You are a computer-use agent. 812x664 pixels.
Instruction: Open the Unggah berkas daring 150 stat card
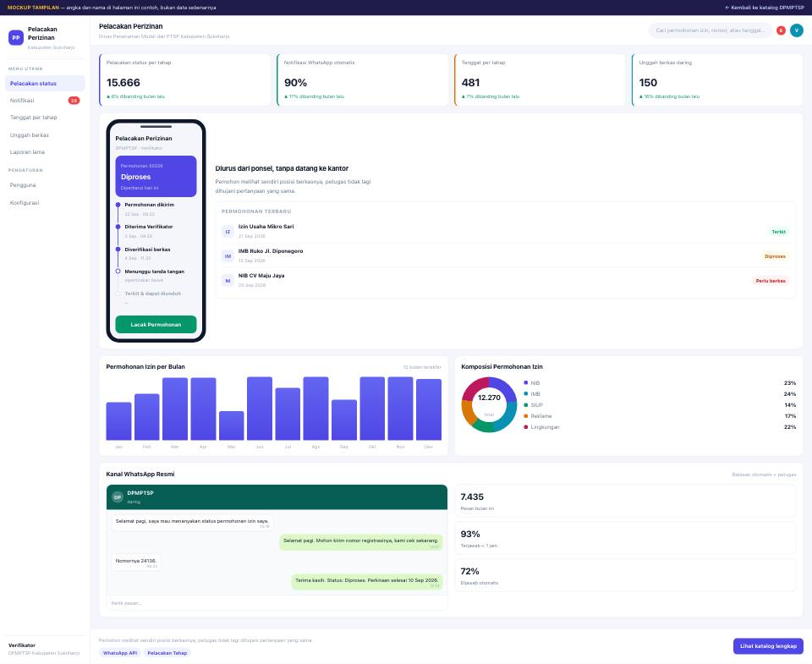click(717, 80)
